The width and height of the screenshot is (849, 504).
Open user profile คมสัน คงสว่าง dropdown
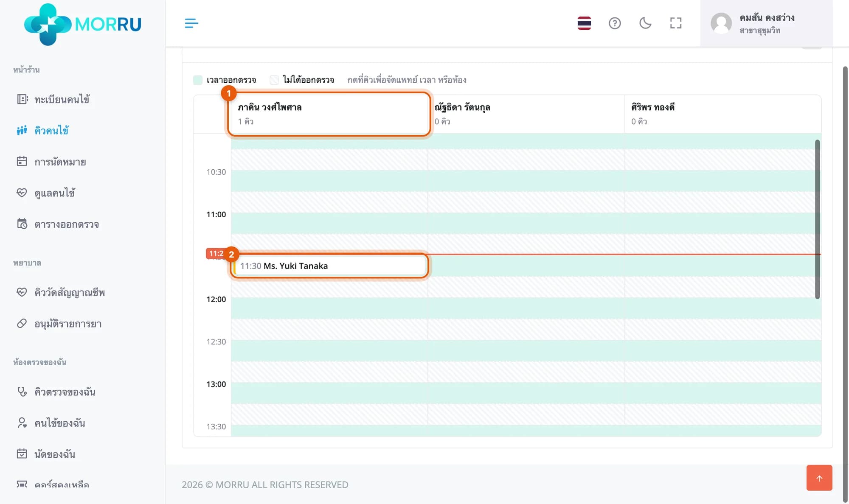tap(766, 23)
